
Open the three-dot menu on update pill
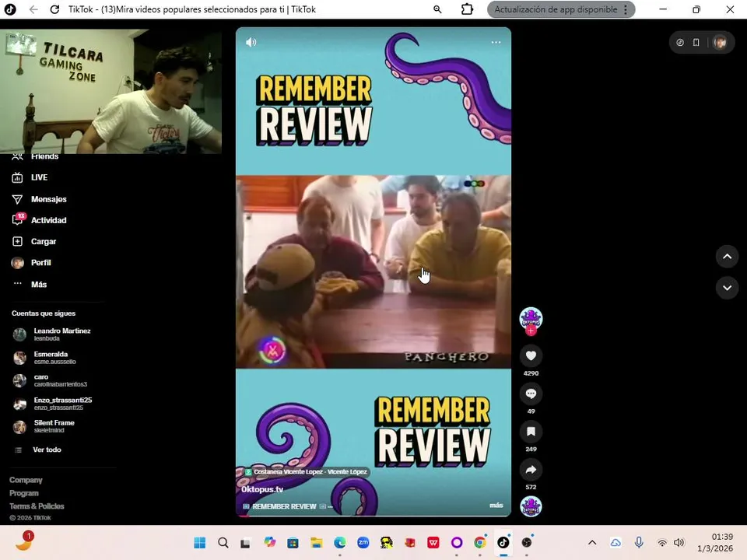(x=626, y=9)
